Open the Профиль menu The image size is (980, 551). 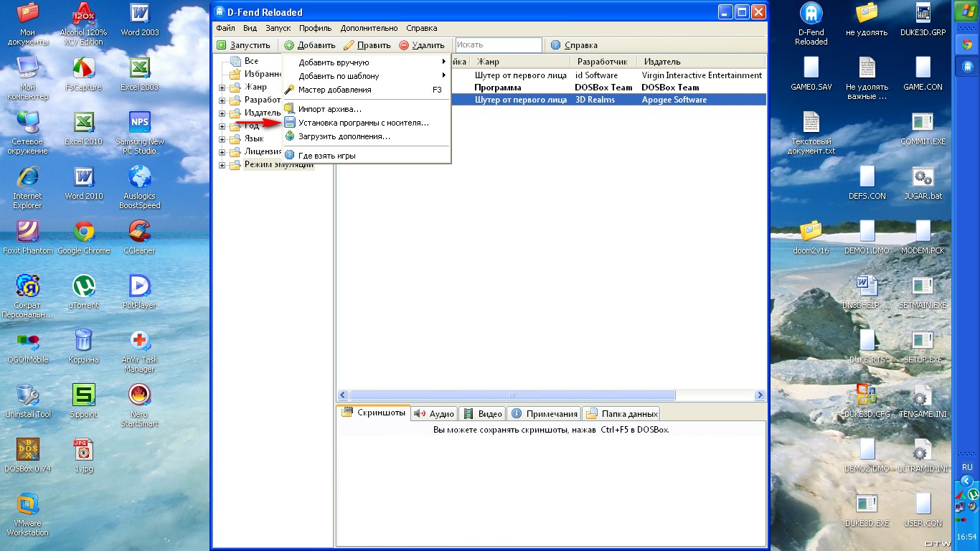tap(316, 28)
